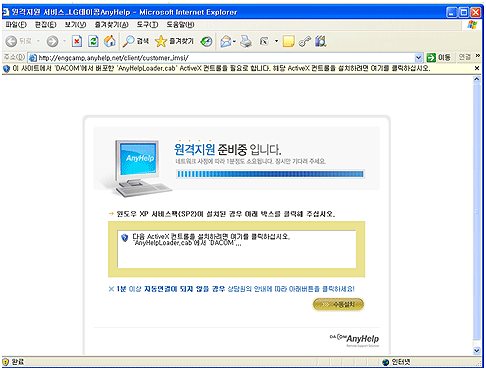Open the Back button history dropdown
Viewport: 486px width, 370px height.
38,41
